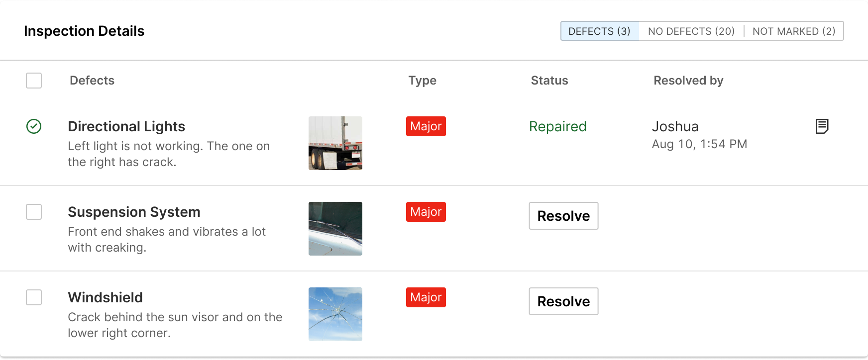Switch to the DEFECTS (3) tab
Viewport: 868px width, 360px height.
(x=600, y=31)
